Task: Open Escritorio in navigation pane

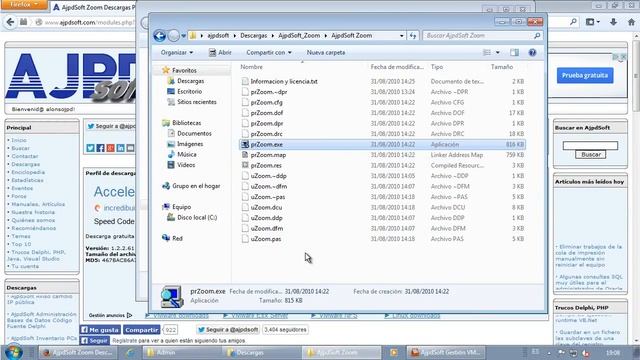Action: (189, 91)
